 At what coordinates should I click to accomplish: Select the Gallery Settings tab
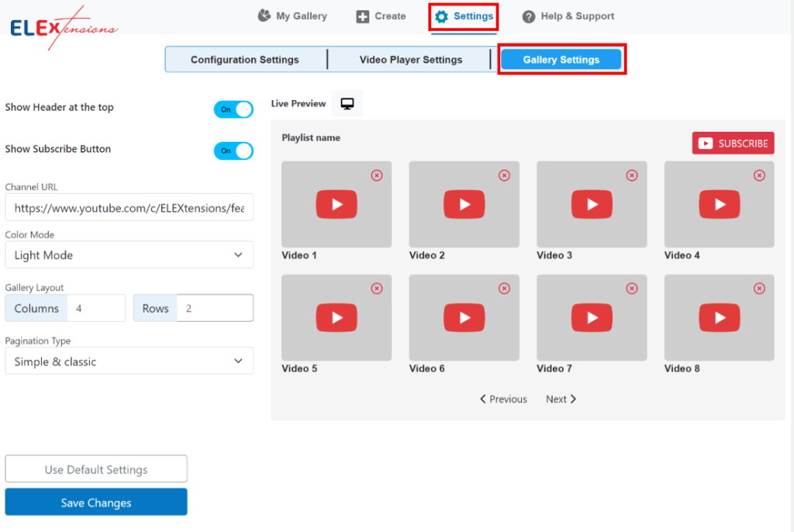(x=561, y=60)
